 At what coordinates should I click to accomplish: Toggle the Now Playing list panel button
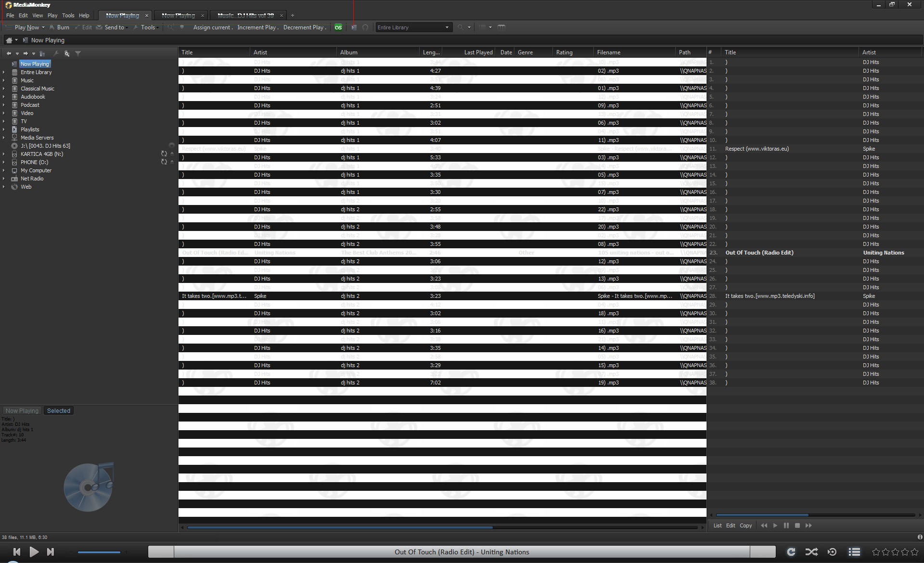click(854, 552)
